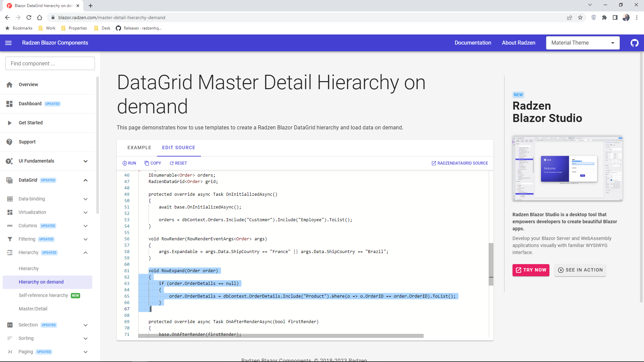The image size is (644, 362).
Task: Open the Releases radzenhq bookmark
Action: [x=139, y=28]
